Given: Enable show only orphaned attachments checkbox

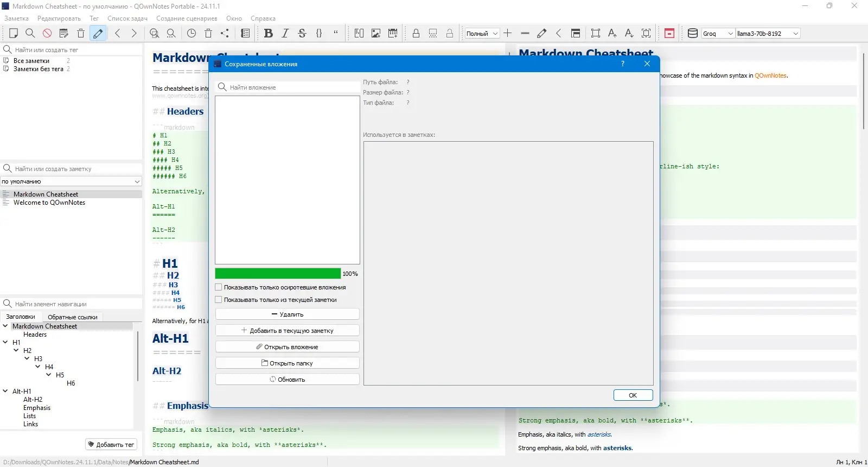Looking at the screenshot, I should point(219,287).
